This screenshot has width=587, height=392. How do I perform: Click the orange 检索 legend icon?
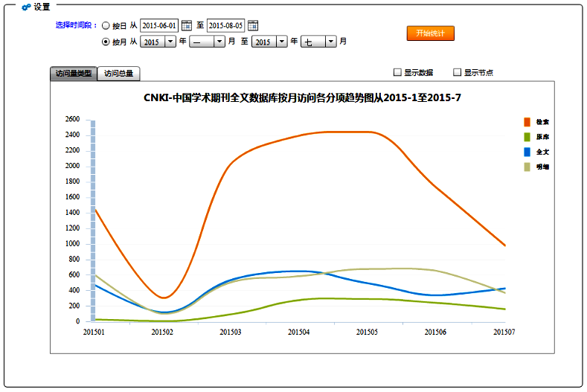click(x=527, y=121)
